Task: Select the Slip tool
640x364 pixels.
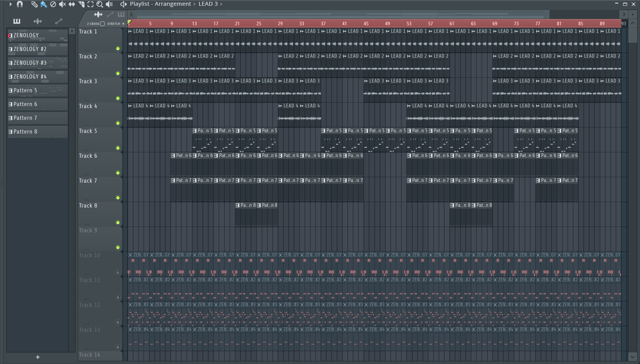Action: [x=72, y=4]
